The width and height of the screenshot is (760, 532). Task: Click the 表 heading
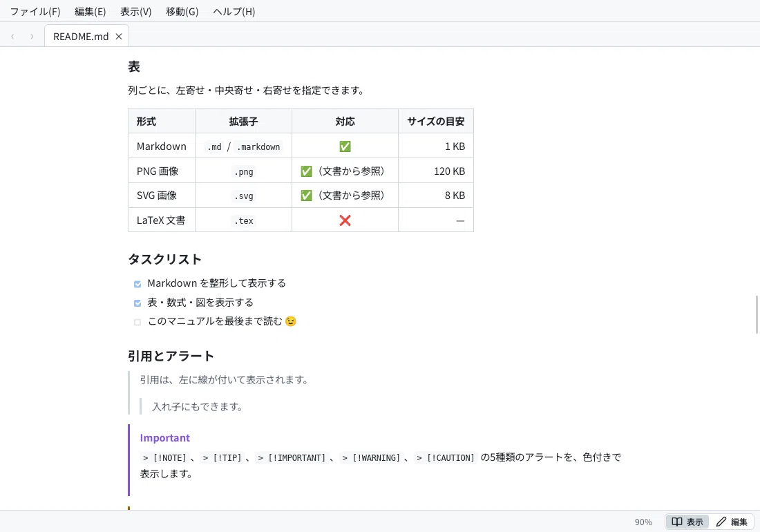(134, 66)
